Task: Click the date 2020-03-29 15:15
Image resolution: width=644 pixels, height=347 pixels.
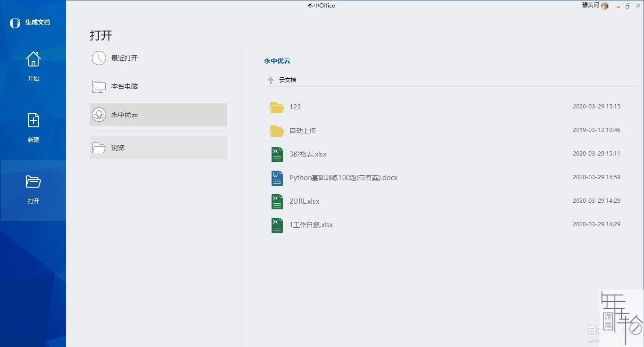Action: point(596,107)
